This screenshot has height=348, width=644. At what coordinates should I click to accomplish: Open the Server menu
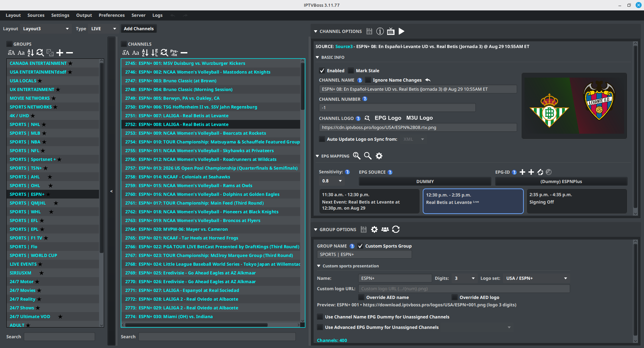138,15
